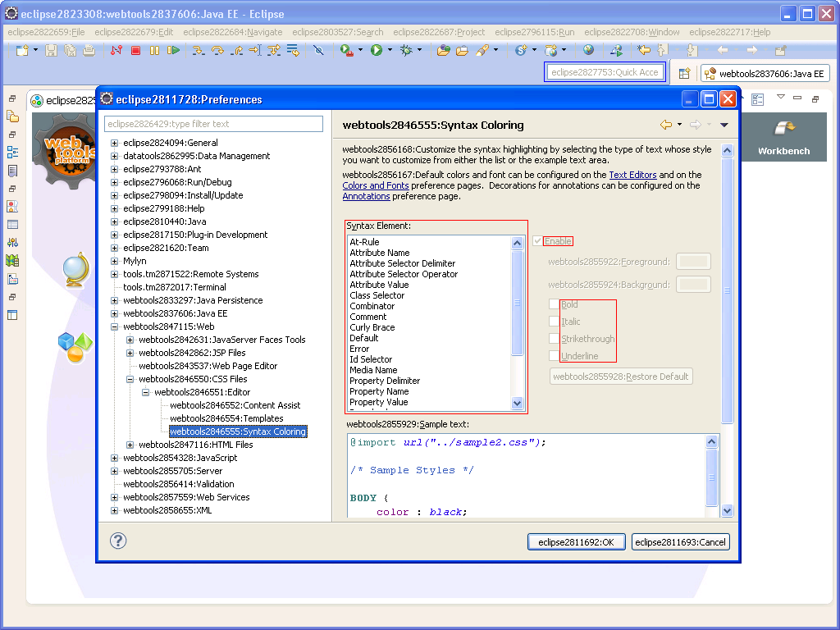Click the red Terminate stop icon
The width and height of the screenshot is (840, 630).
135,50
